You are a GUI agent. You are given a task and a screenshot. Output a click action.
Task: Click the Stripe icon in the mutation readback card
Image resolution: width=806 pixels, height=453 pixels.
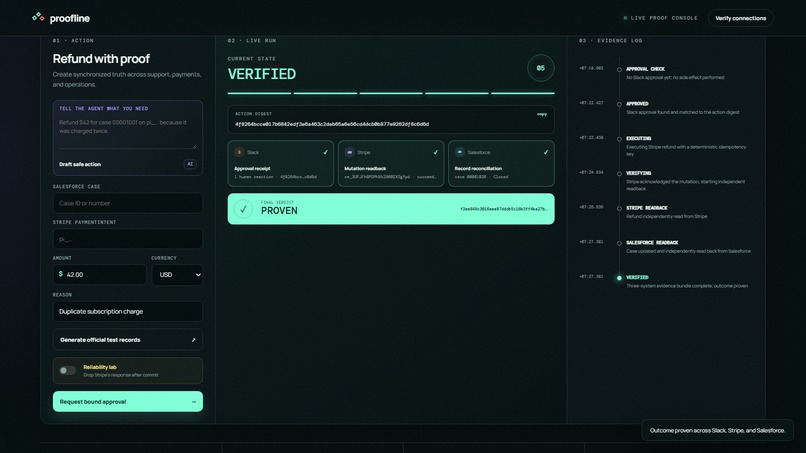point(350,152)
